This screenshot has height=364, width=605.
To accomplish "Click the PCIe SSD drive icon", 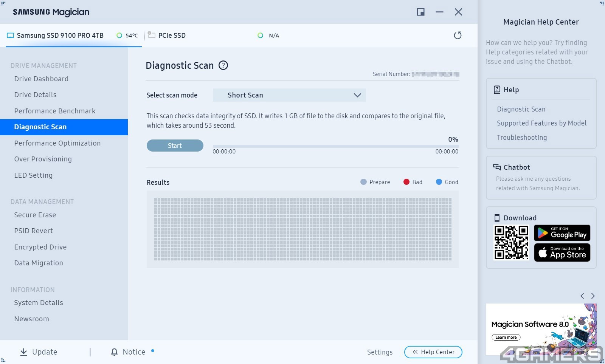I will 151,35.
